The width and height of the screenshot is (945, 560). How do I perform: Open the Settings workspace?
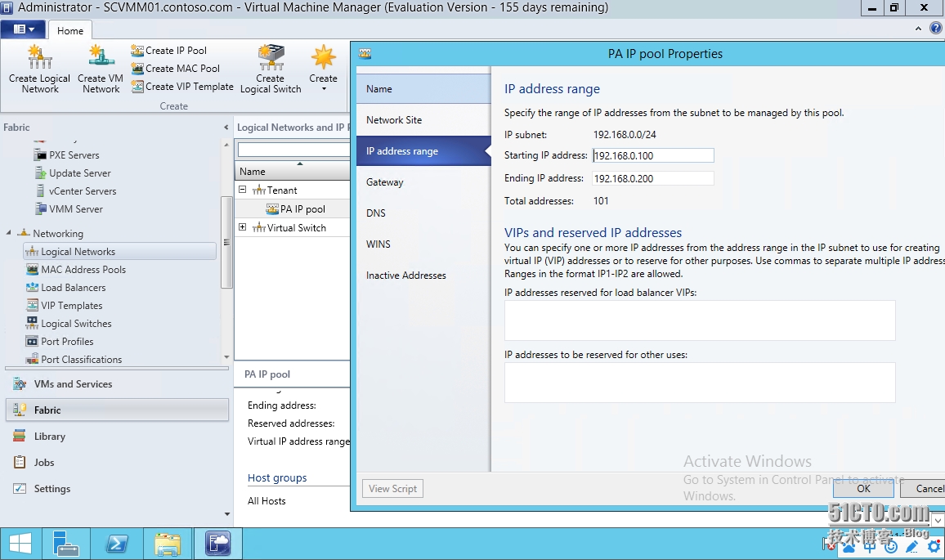pyautogui.click(x=117, y=489)
